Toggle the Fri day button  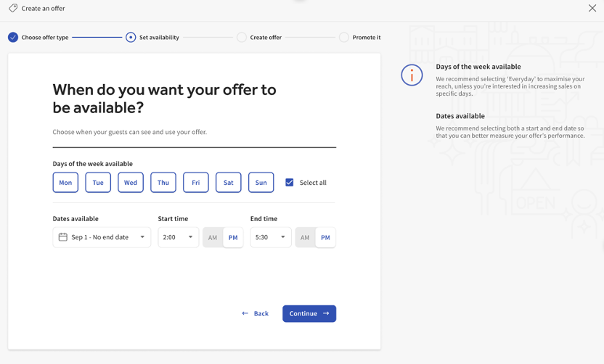(196, 182)
